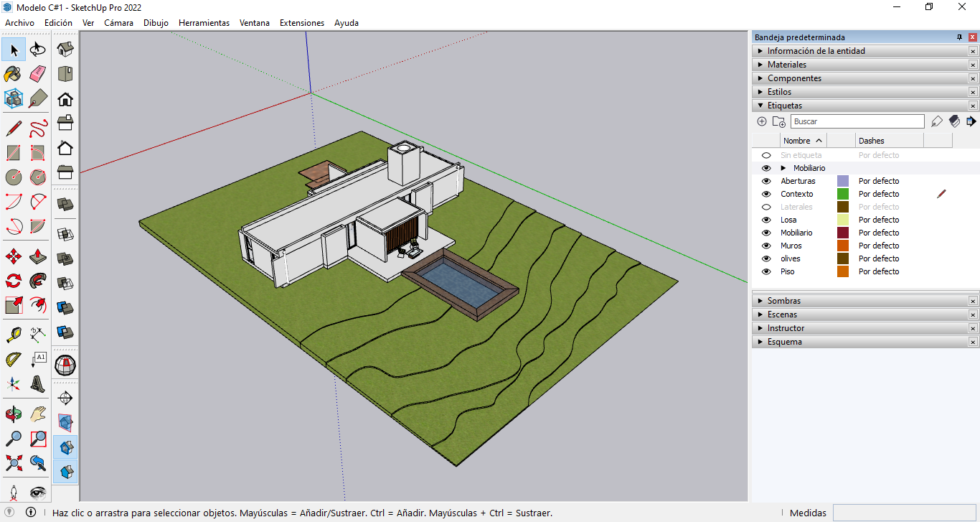Screen dimensions: 980x522
Task: Show the Laterales tag
Action: tap(766, 207)
